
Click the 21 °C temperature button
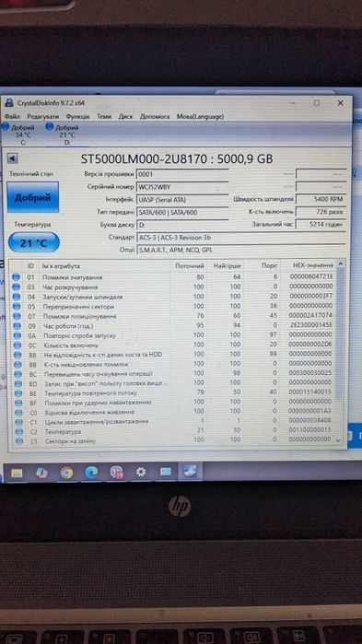point(34,243)
